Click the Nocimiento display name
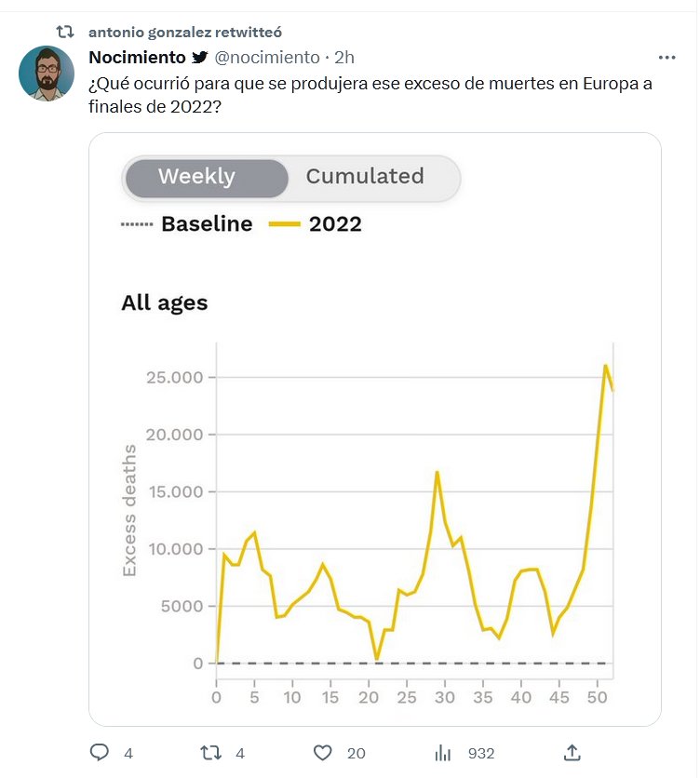The width and height of the screenshot is (700, 778). click(x=137, y=58)
